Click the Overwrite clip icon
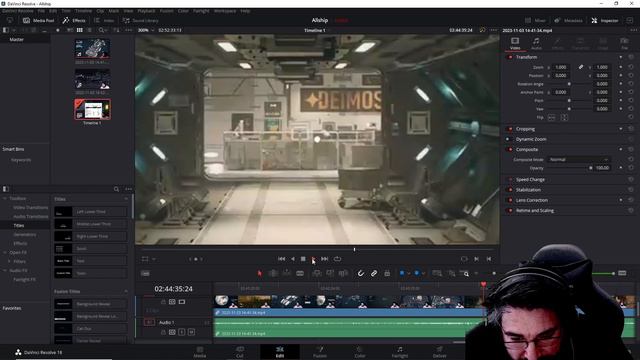This screenshot has height=360, width=640. click(x=330, y=273)
